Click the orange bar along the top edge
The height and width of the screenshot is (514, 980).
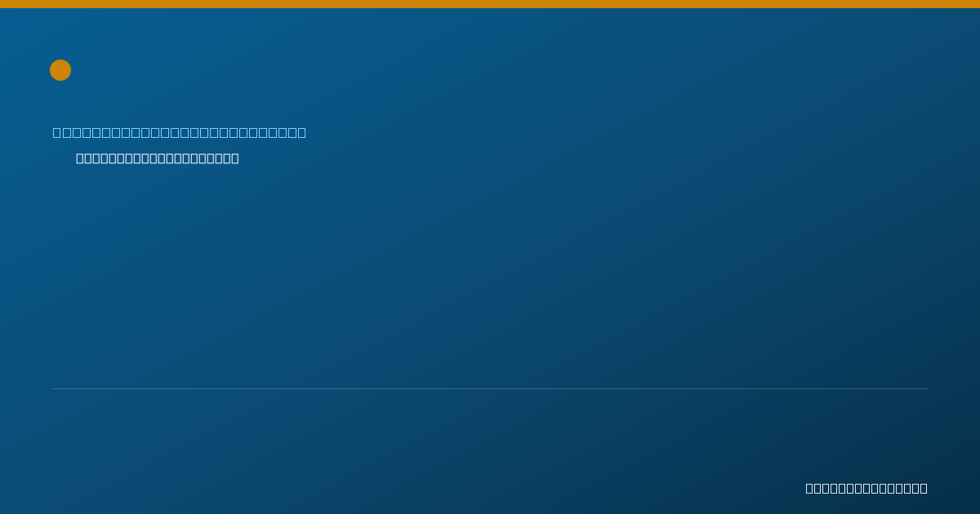[490, 4]
